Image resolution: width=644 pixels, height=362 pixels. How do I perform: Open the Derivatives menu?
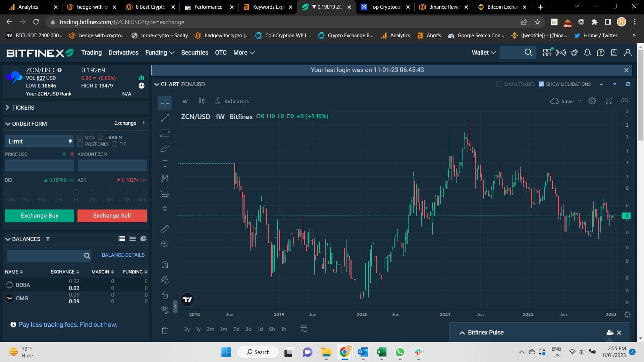pos(123,53)
